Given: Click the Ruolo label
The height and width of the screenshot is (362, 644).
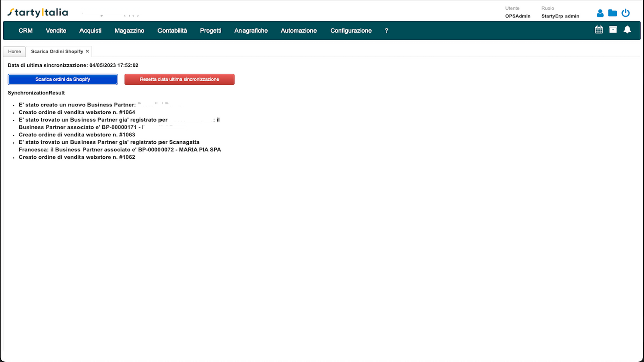Looking at the screenshot, I should coord(547,8).
